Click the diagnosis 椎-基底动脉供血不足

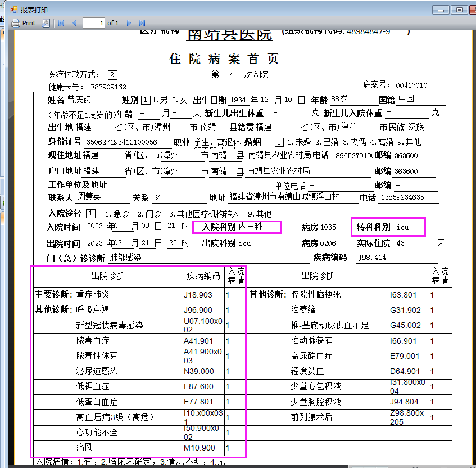pyautogui.click(x=330, y=326)
